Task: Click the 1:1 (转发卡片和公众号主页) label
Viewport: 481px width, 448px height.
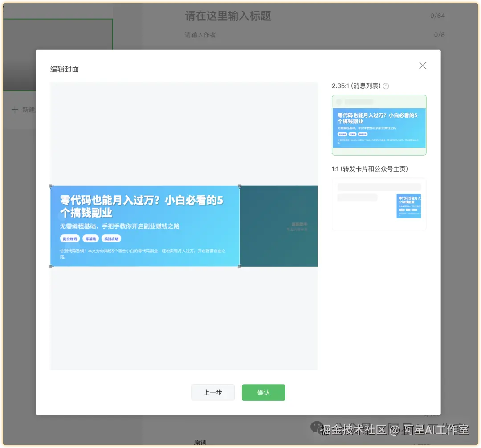Action: (370, 169)
